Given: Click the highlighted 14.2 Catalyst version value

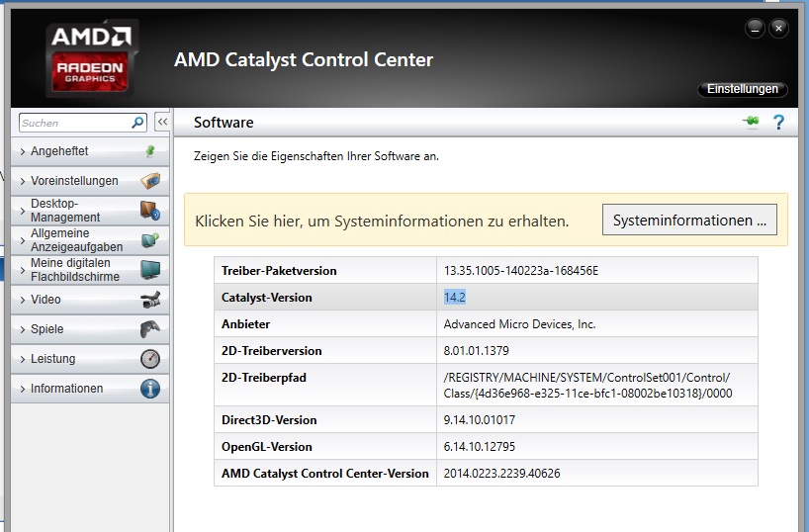Looking at the screenshot, I should click(455, 298).
